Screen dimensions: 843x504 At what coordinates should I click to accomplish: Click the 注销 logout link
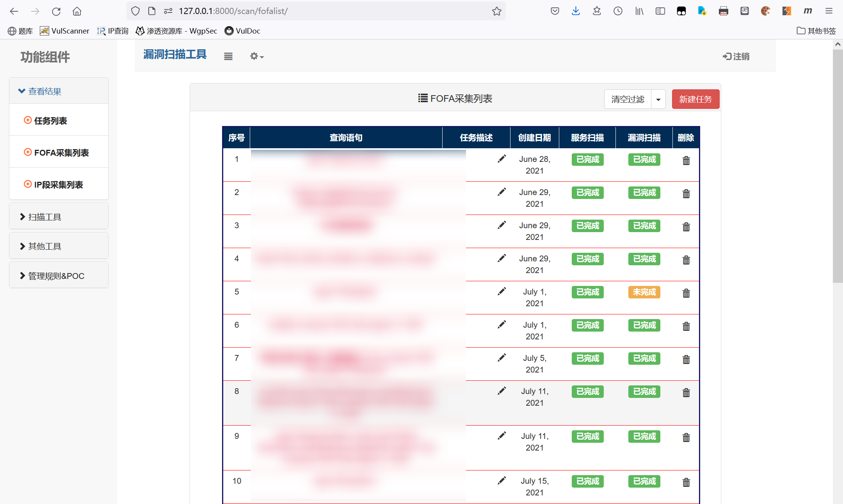click(736, 57)
